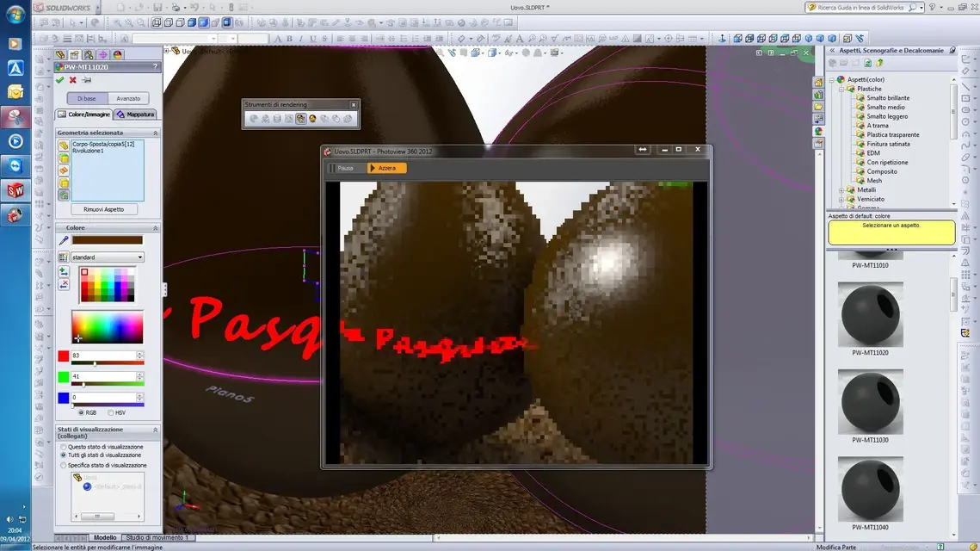Image resolution: width=980 pixels, height=551 pixels.
Task: Select the HSV radio button
Action: click(111, 412)
